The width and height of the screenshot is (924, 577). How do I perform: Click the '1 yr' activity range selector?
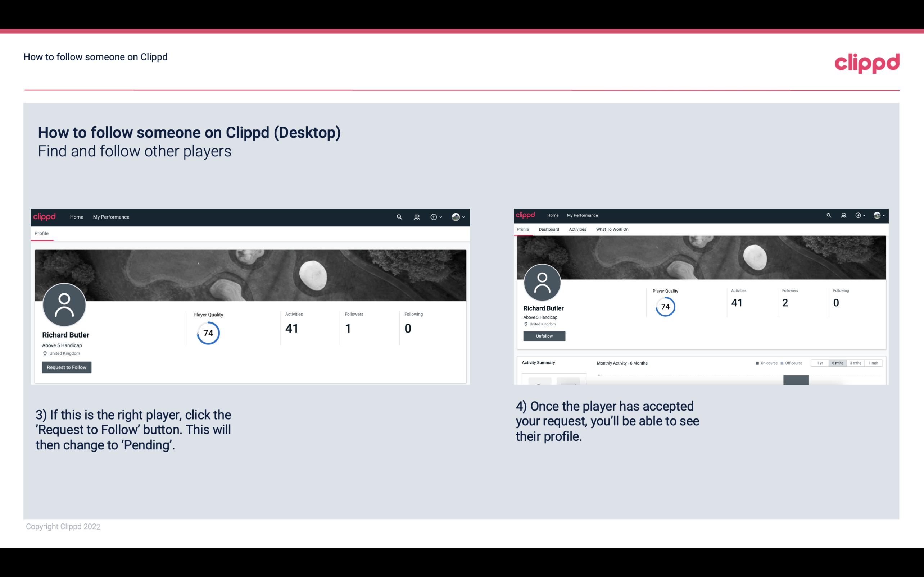point(820,363)
